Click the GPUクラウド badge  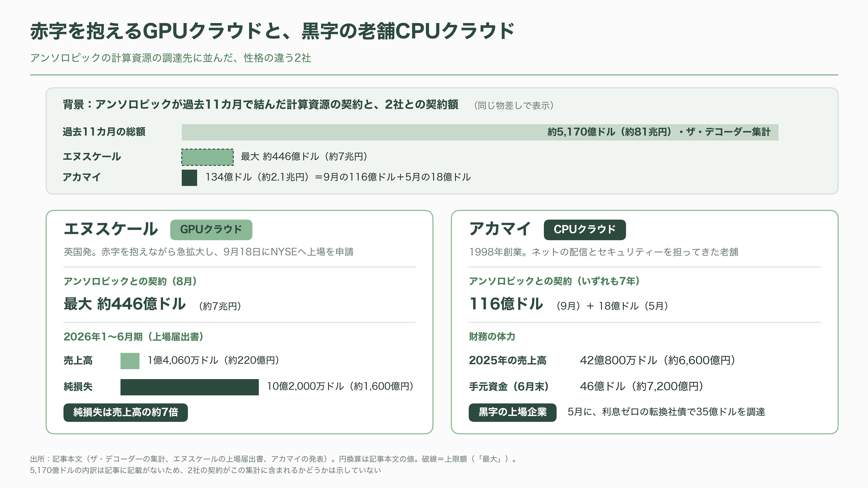(211, 230)
